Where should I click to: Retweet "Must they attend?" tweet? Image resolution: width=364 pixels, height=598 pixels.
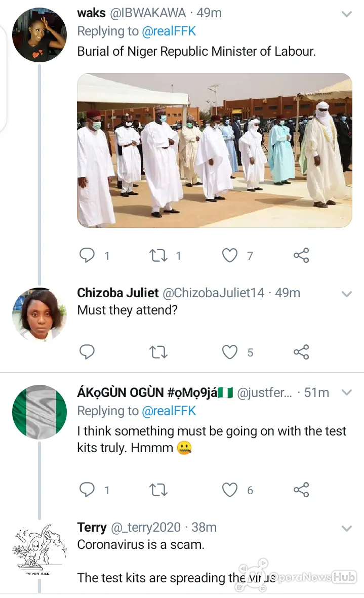tap(158, 352)
